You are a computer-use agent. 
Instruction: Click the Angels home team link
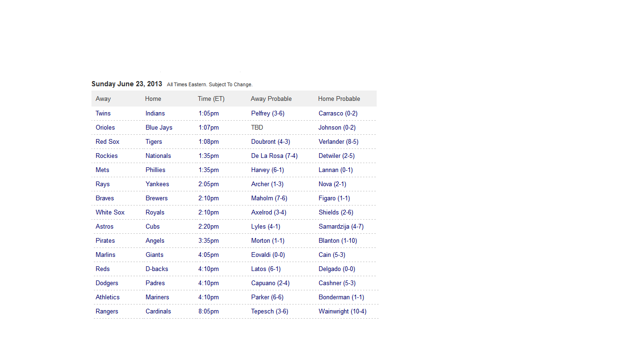click(155, 240)
